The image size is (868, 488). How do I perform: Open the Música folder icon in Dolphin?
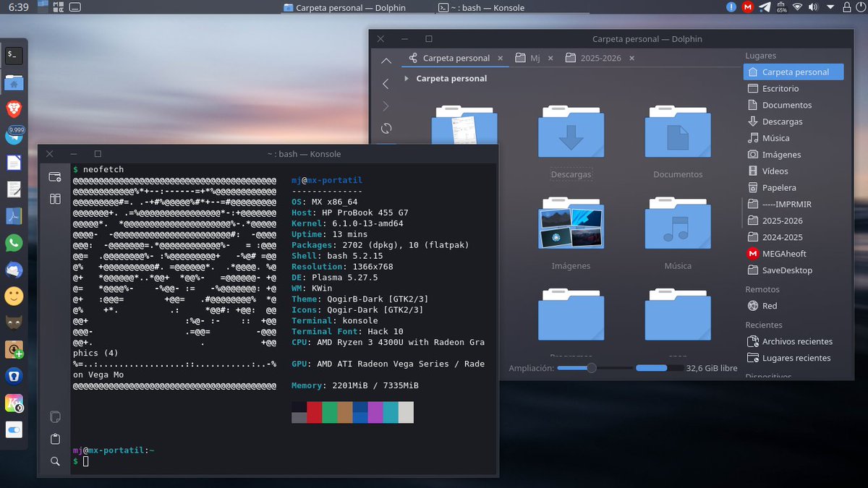(678, 223)
